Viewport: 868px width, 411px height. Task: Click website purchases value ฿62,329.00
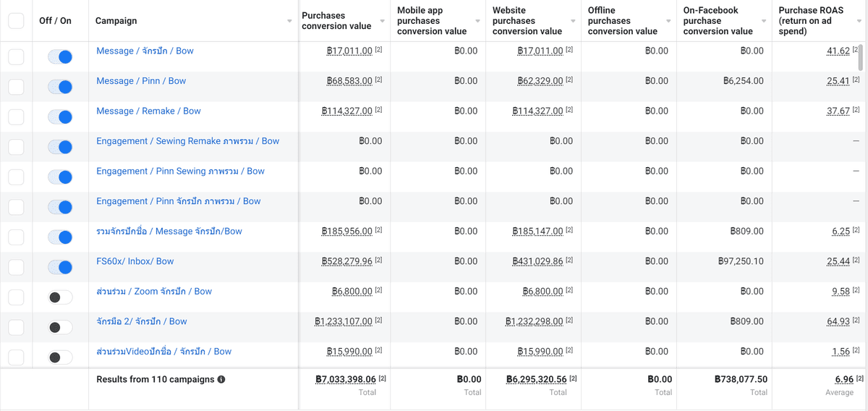click(540, 81)
